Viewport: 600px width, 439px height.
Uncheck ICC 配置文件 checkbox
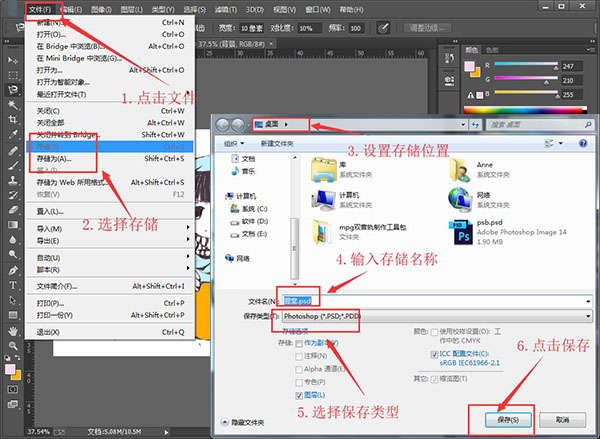(434, 354)
